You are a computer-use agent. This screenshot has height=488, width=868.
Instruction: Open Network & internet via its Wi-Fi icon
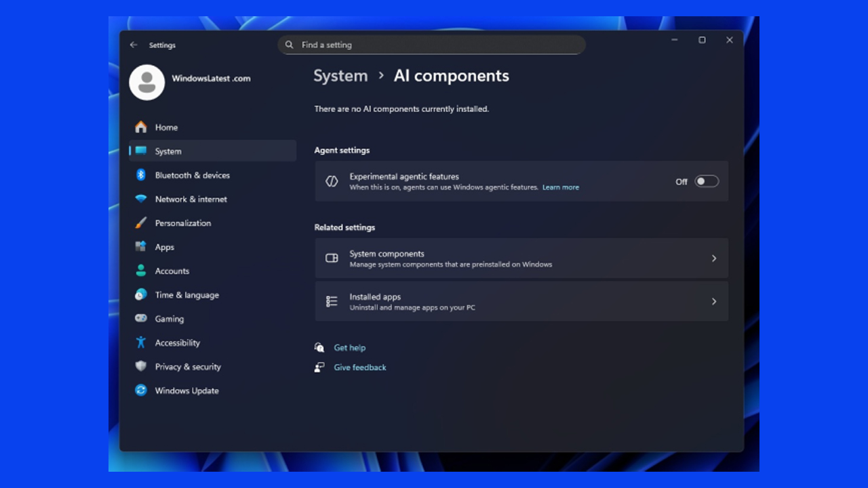pyautogui.click(x=141, y=199)
